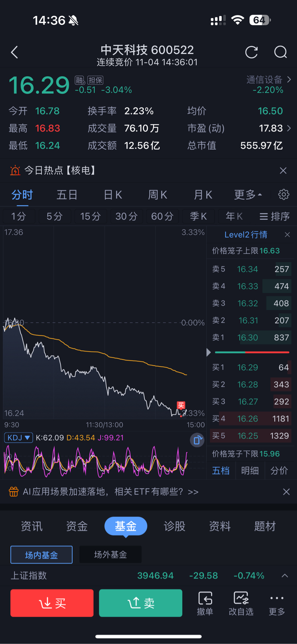Switch to 五日 chart tab
Viewport: 297px width, 644px height.
pos(67,195)
